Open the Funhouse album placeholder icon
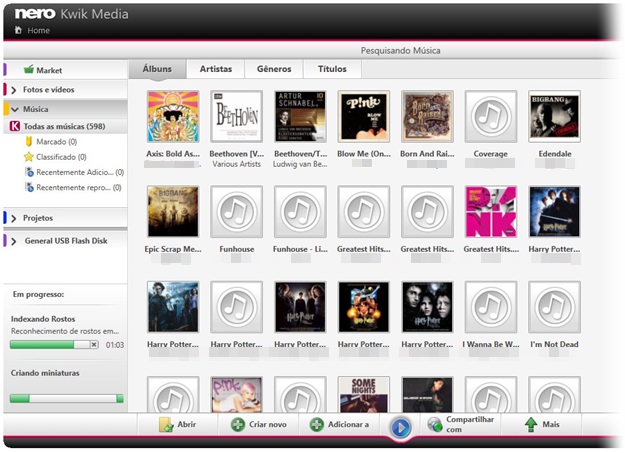This screenshot has width=625, height=453. click(x=236, y=211)
